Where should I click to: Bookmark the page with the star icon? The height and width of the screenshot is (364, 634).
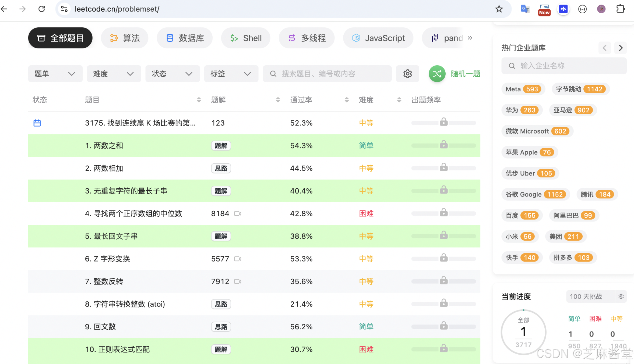tap(499, 9)
